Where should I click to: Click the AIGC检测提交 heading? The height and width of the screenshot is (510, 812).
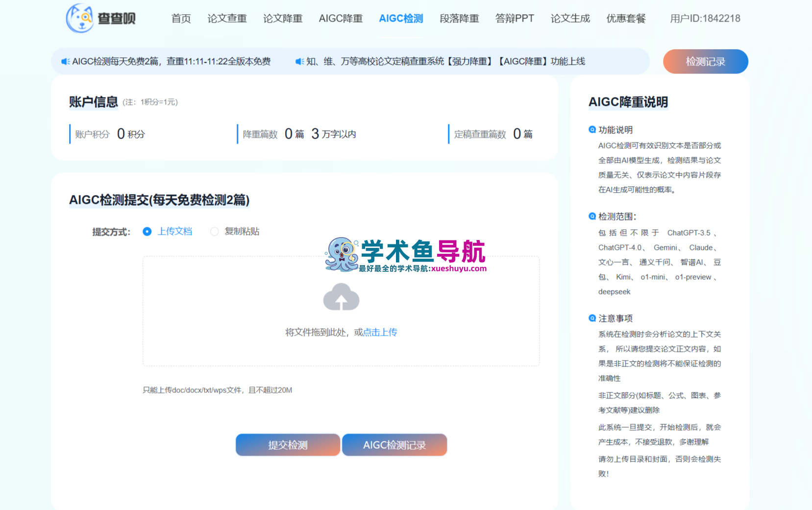159,200
